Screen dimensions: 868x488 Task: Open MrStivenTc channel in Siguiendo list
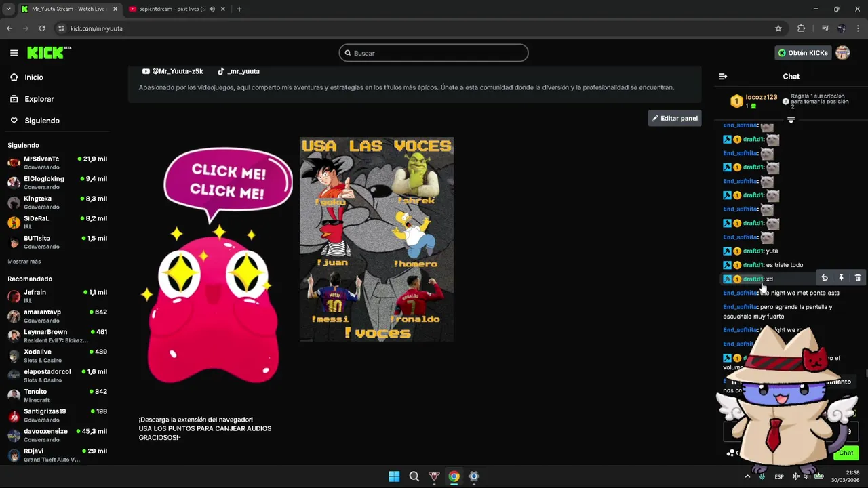[57, 162]
